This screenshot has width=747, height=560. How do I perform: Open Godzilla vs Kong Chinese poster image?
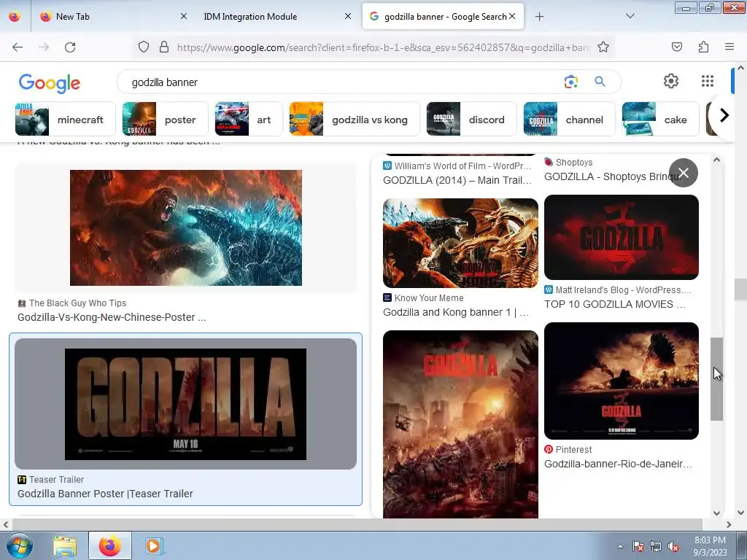click(186, 227)
